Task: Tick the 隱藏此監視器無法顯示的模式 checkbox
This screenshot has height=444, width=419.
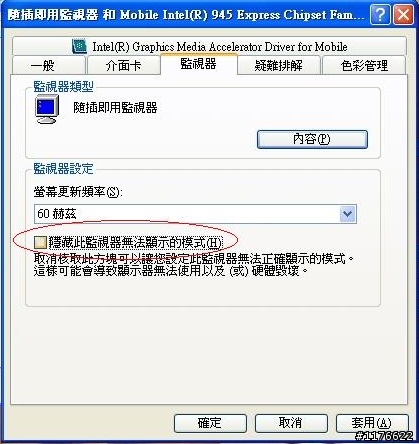Action: (x=40, y=243)
